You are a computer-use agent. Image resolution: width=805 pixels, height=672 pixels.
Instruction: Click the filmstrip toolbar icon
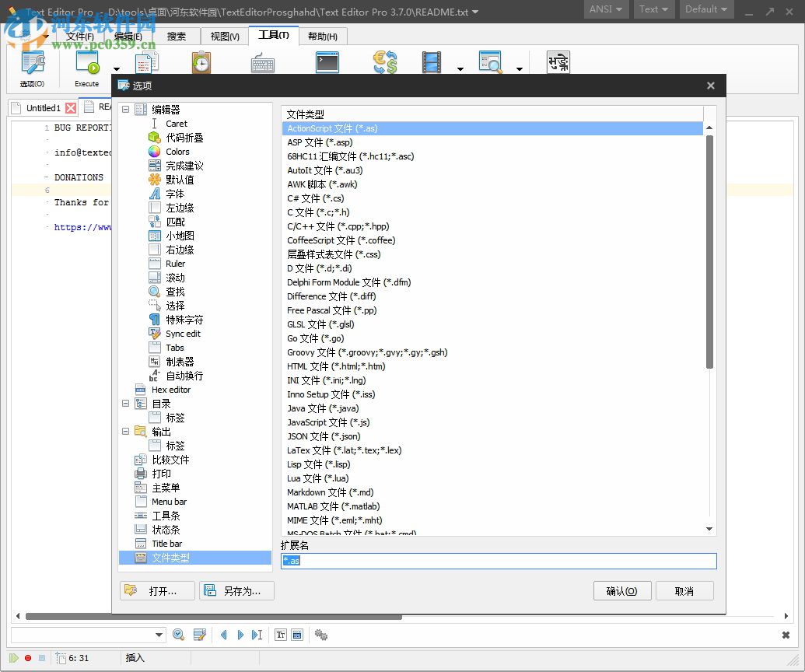pos(433,61)
